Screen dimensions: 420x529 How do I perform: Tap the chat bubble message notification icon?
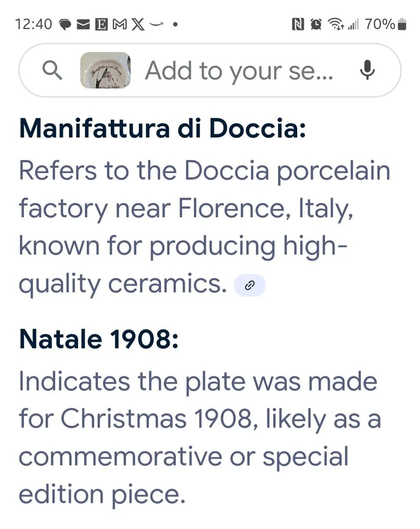tap(66, 24)
